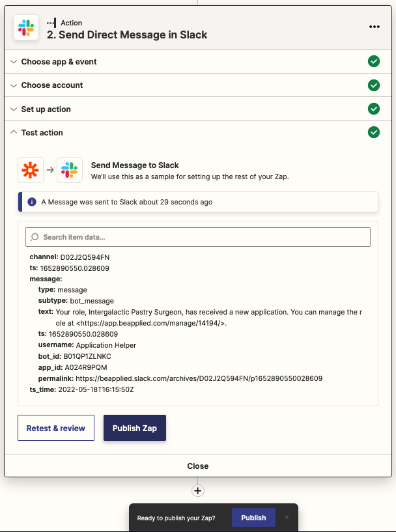Expand the Set up action section

pos(46,109)
